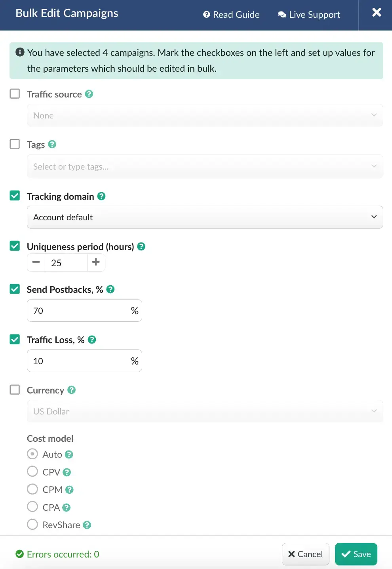Click help icon beside Tags label
This screenshot has width=392, height=569.
tap(52, 144)
